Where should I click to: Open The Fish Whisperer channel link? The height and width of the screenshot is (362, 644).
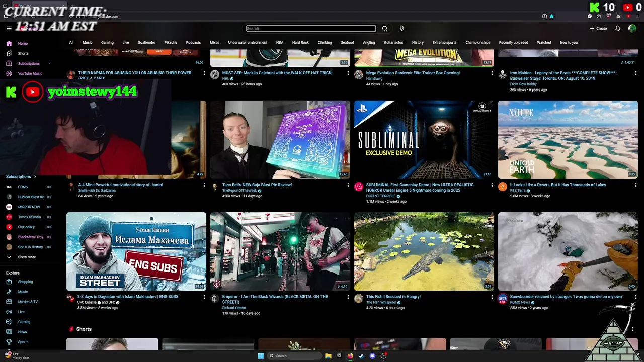[381, 302]
